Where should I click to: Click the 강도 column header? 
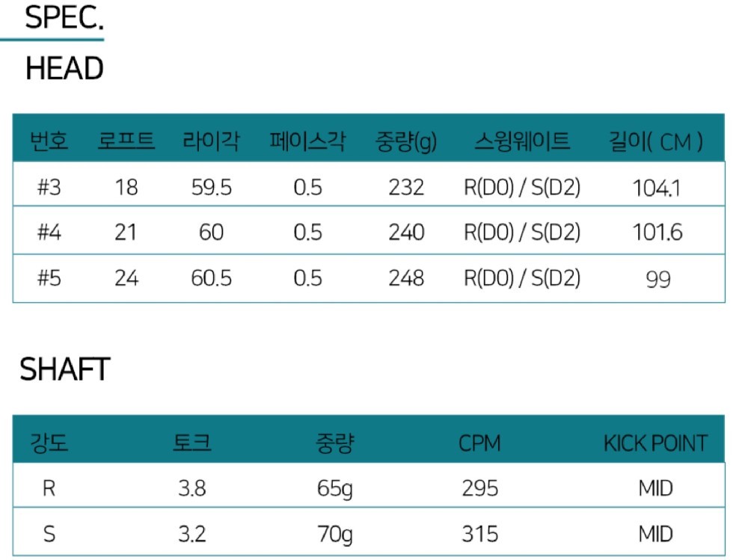(x=49, y=443)
